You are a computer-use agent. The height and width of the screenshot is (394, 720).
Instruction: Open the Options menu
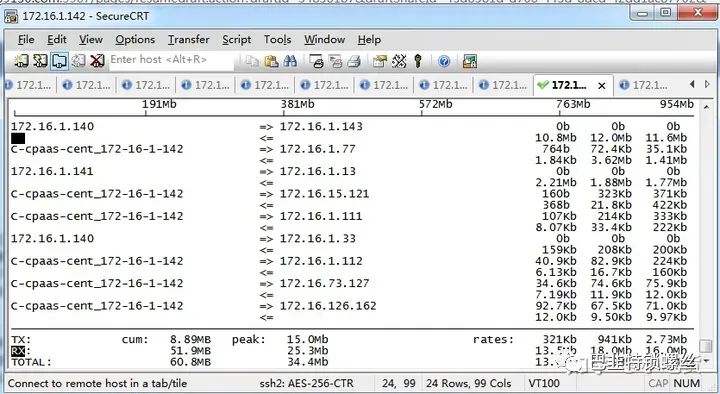point(135,39)
